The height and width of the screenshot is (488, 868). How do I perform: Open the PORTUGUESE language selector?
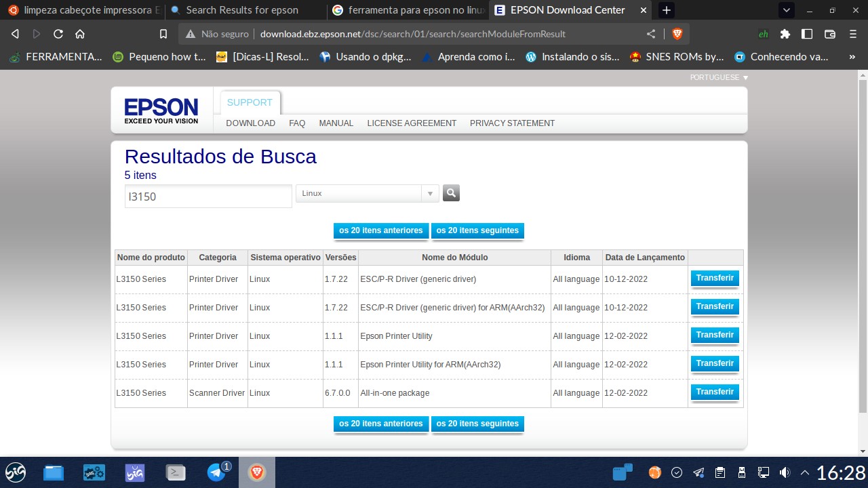pos(719,77)
